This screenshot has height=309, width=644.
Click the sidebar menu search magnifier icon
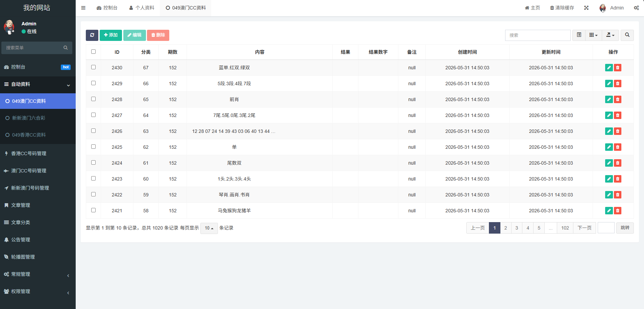pos(66,48)
